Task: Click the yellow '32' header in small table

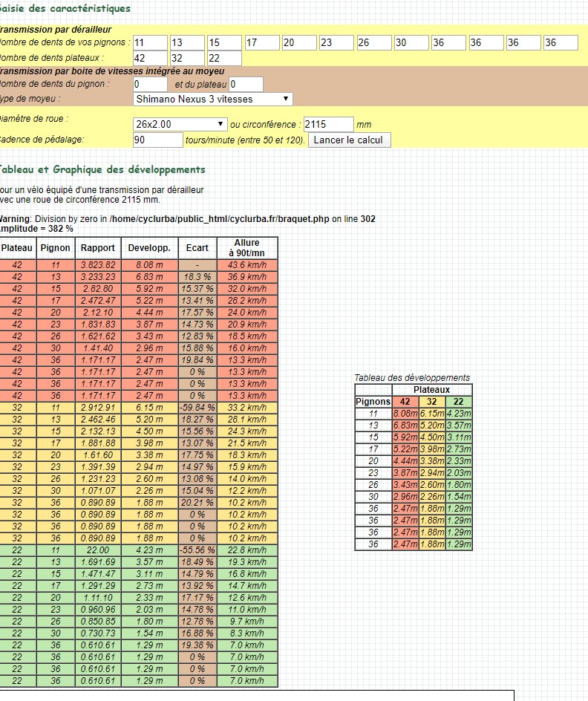Action: [x=432, y=402]
